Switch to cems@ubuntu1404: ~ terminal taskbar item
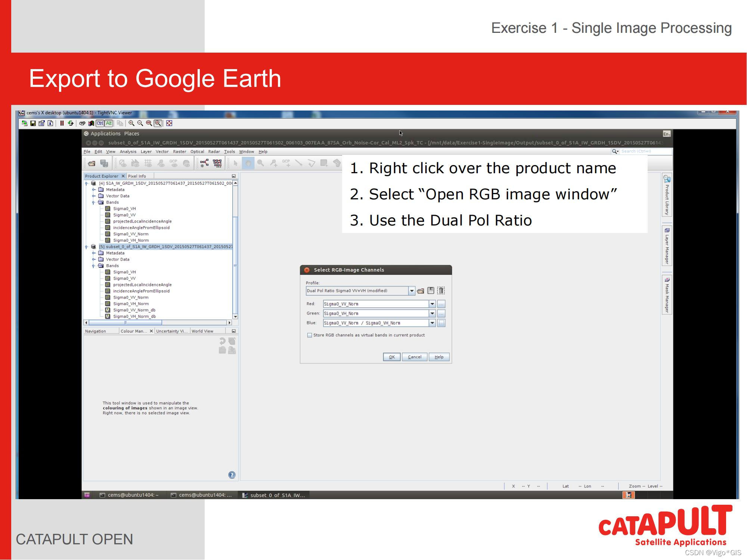747x560 pixels. pyautogui.click(x=129, y=495)
